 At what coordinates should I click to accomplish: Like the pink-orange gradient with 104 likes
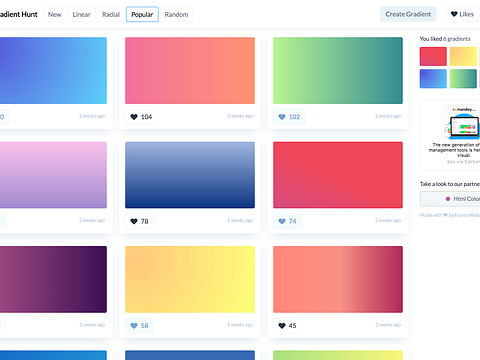pos(141,117)
